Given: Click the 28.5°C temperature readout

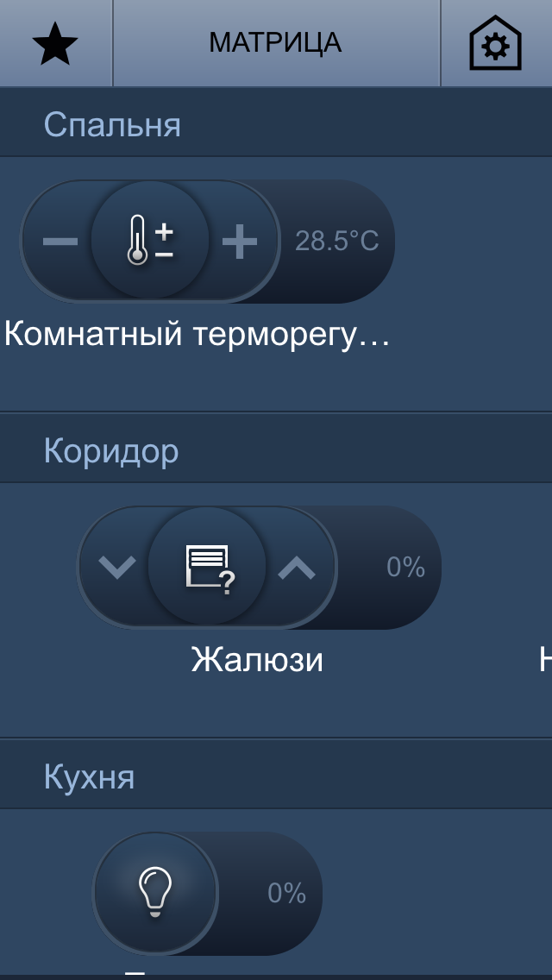Looking at the screenshot, I should click(x=337, y=242).
